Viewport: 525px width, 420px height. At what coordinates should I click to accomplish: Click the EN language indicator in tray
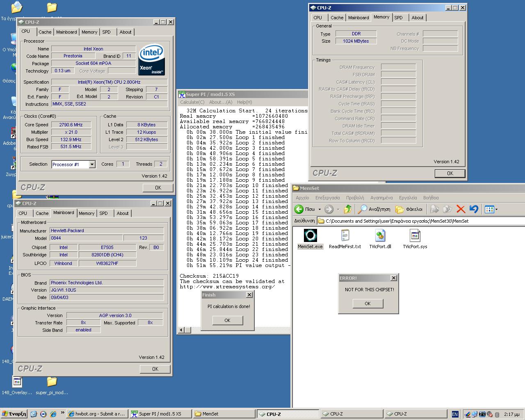click(455, 414)
